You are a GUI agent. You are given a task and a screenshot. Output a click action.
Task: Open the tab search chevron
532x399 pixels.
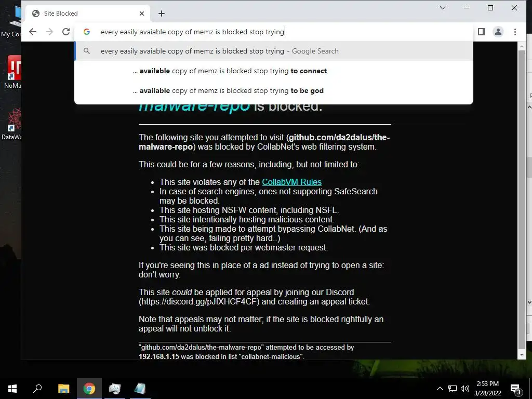(x=443, y=8)
